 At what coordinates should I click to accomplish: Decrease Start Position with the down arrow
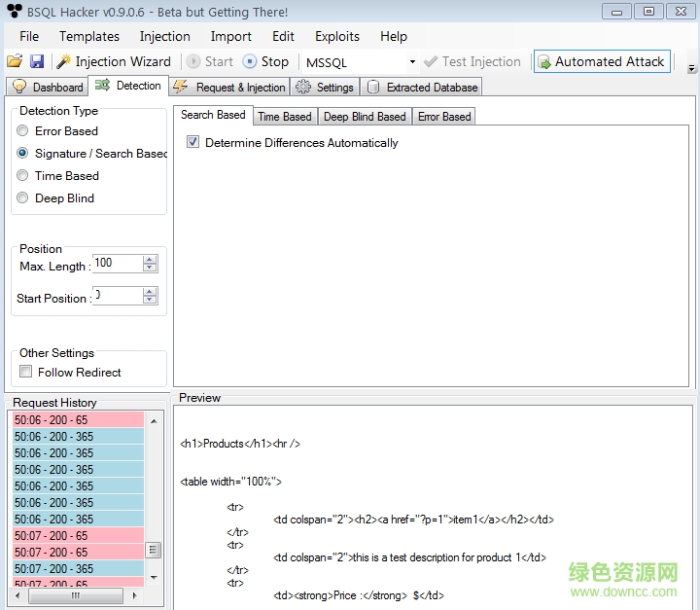pos(150,300)
